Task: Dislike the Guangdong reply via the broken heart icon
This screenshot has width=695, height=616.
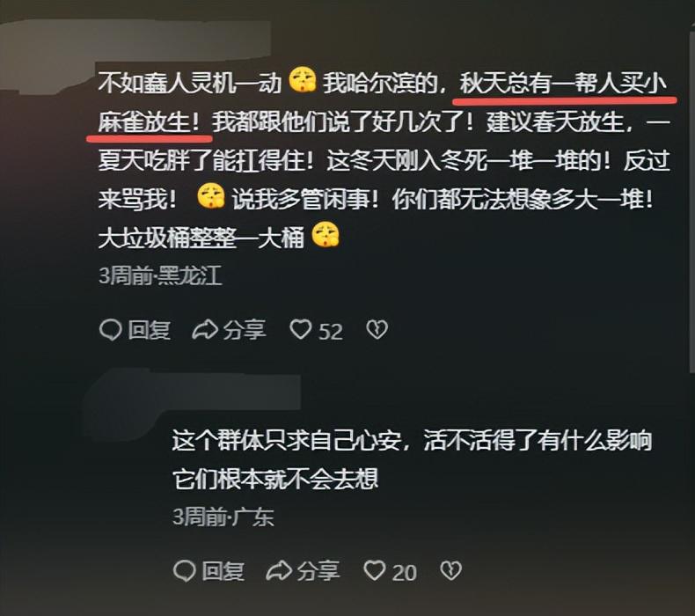Action: click(450, 571)
